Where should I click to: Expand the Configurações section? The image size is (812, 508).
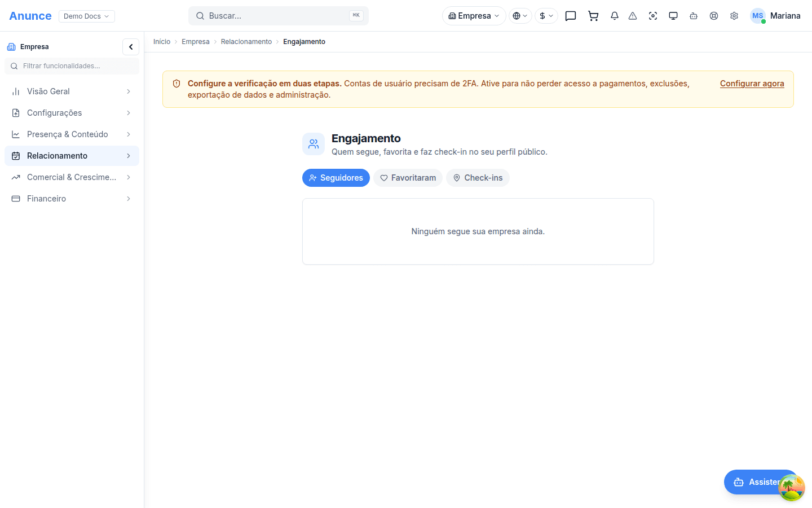72,113
